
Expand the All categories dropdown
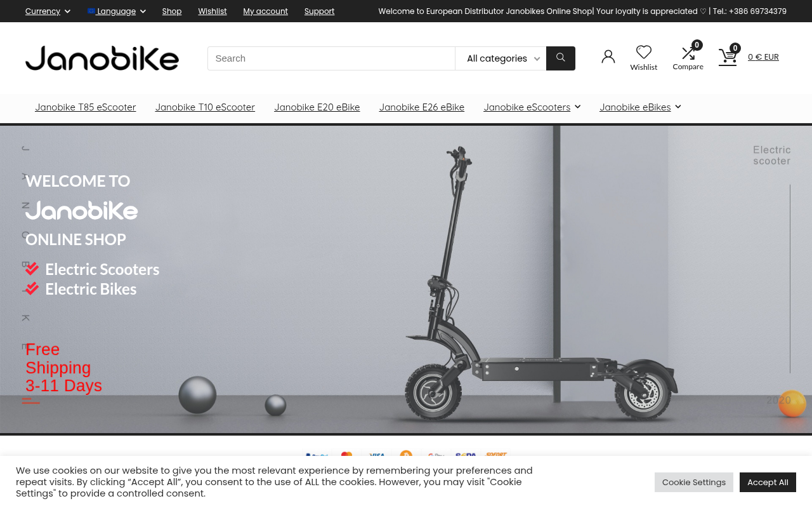click(501, 58)
